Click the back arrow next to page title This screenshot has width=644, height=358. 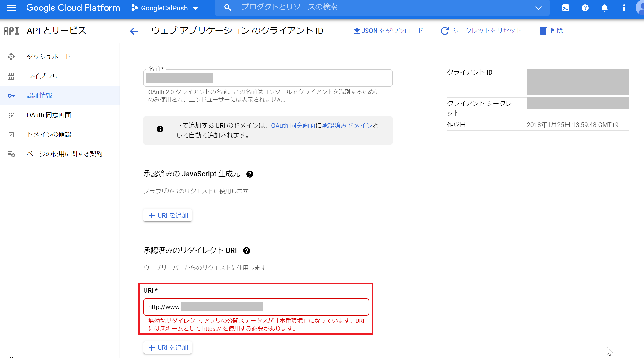(134, 31)
